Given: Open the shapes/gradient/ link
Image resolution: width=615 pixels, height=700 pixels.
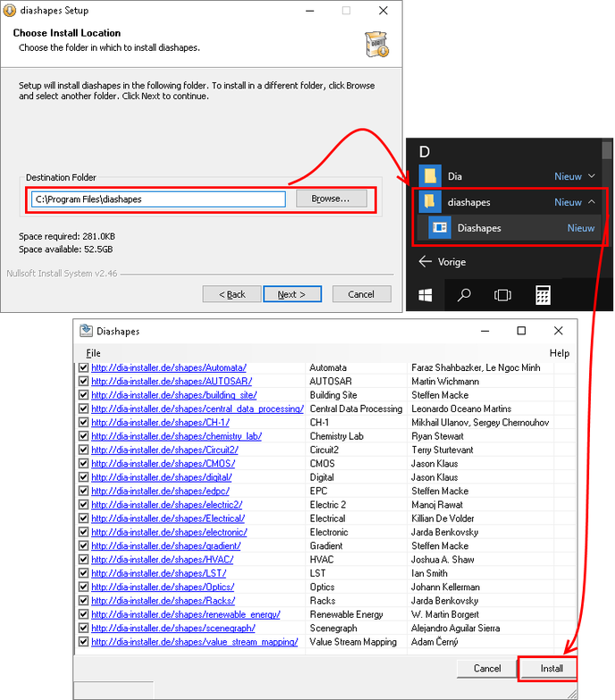Looking at the screenshot, I should click(166, 546).
